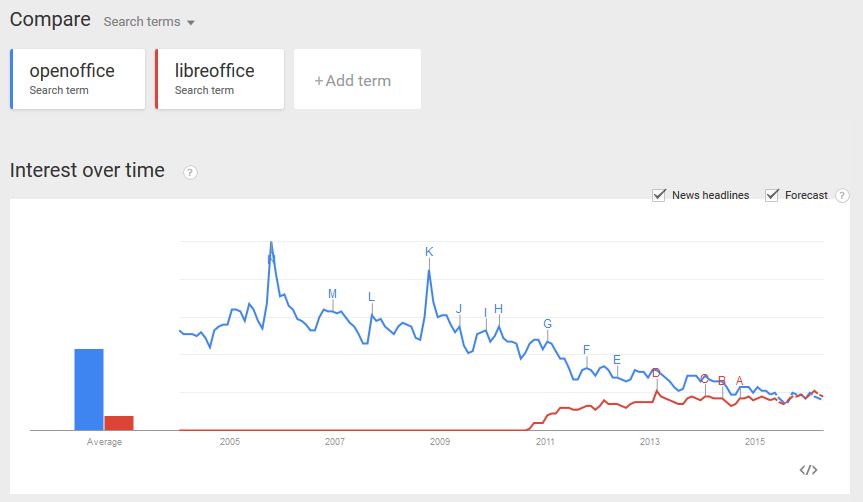This screenshot has width=863, height=502.
Task: Open news headline marker F
Action: click(x=586, y=350)
